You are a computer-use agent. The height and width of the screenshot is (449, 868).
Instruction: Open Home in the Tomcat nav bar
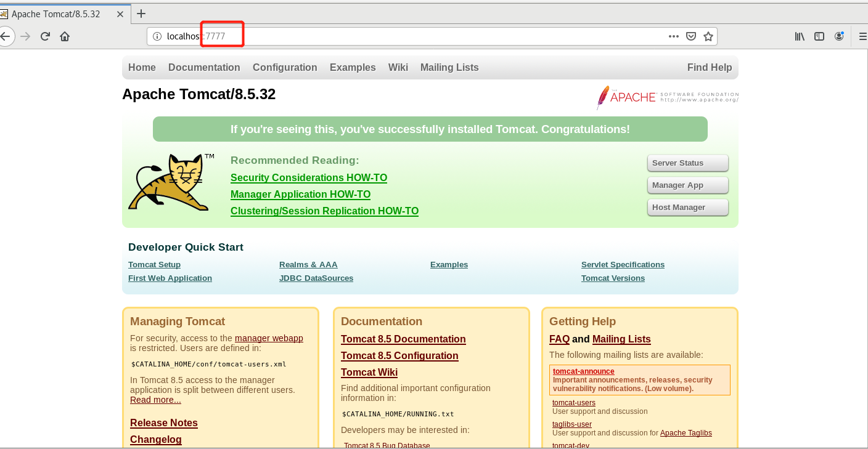pos(142,68)
